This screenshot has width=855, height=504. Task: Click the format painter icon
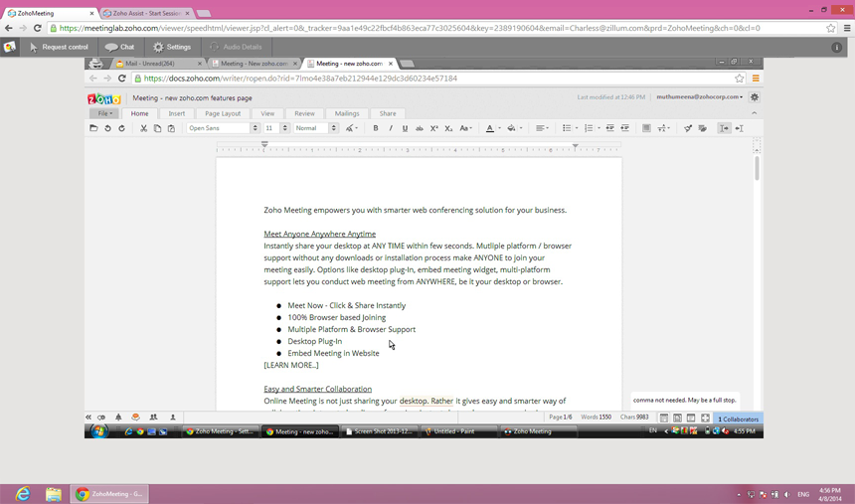click(x=688, y=128)
